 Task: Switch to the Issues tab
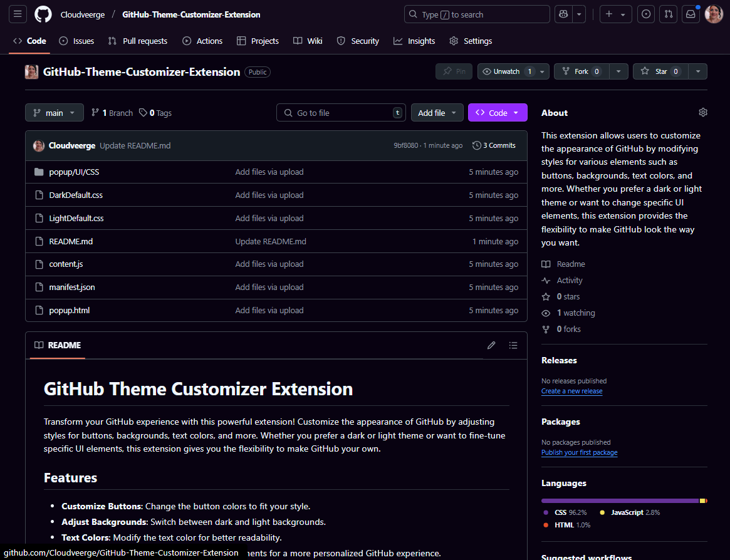pyautogui.click(x=76, y=41)
